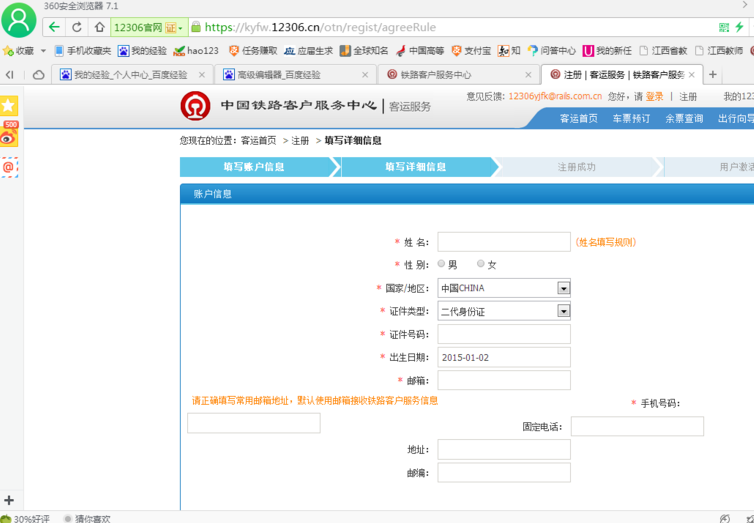Click into the 邮编 postal code field
The image size is (754, 523).
pyautogui.click(x=504, y=473)
